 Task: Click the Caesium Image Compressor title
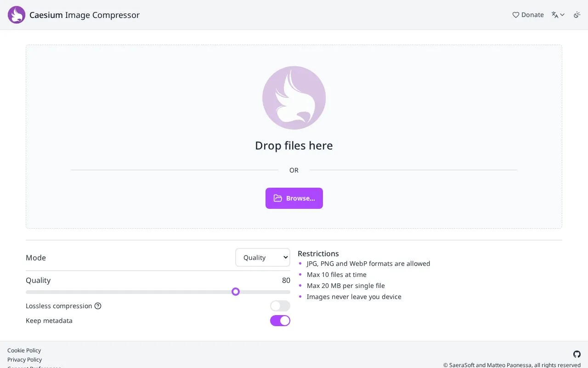85,15
